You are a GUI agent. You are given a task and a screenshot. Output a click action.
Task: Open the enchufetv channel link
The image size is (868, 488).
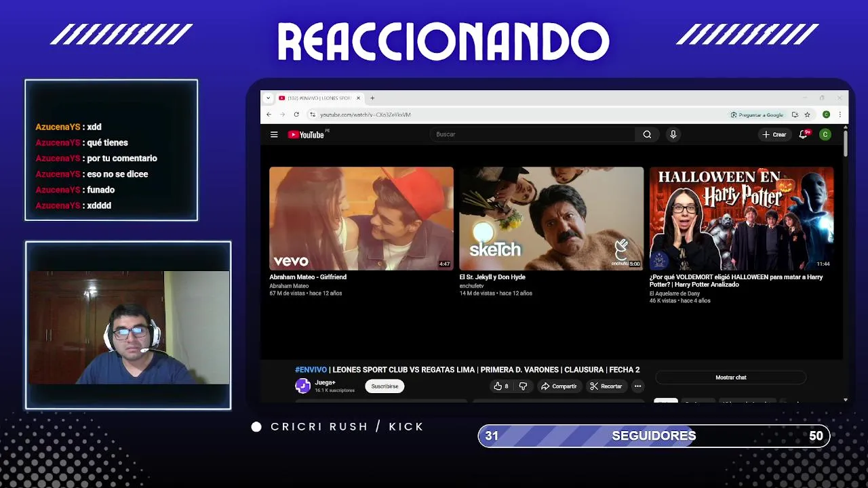471,286
